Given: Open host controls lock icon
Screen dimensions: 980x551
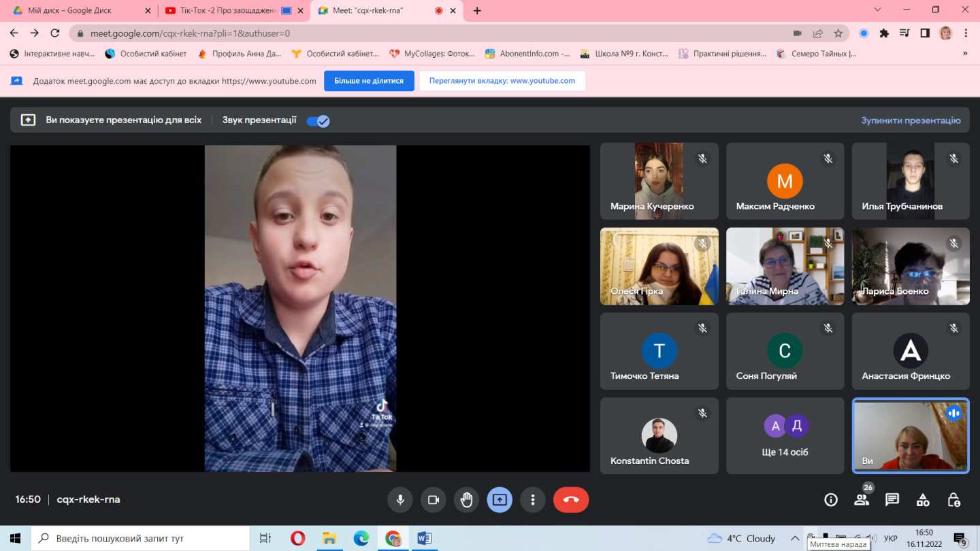Looking at the screenshot, I should [954, 500].
